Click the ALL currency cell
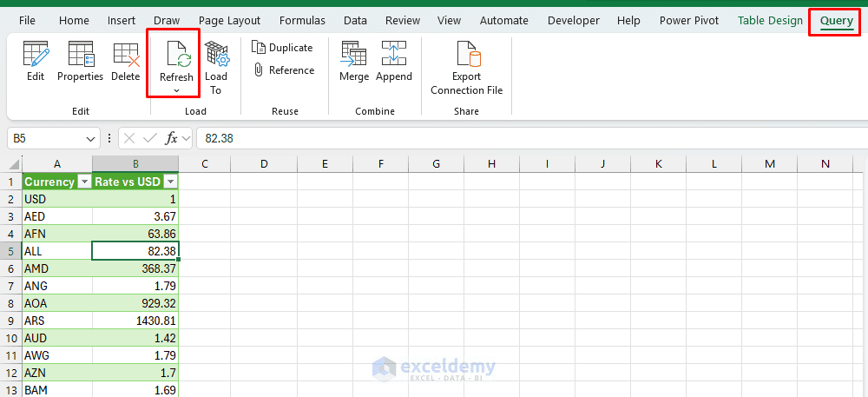868x397 pixels. 57,251
